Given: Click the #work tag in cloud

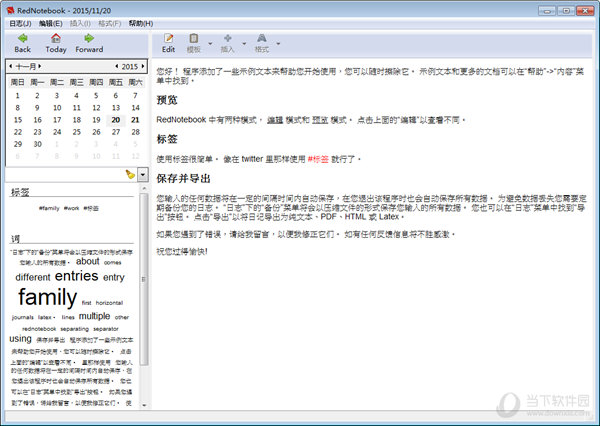Looking at the screenshot, I should [x=71, y=208].
